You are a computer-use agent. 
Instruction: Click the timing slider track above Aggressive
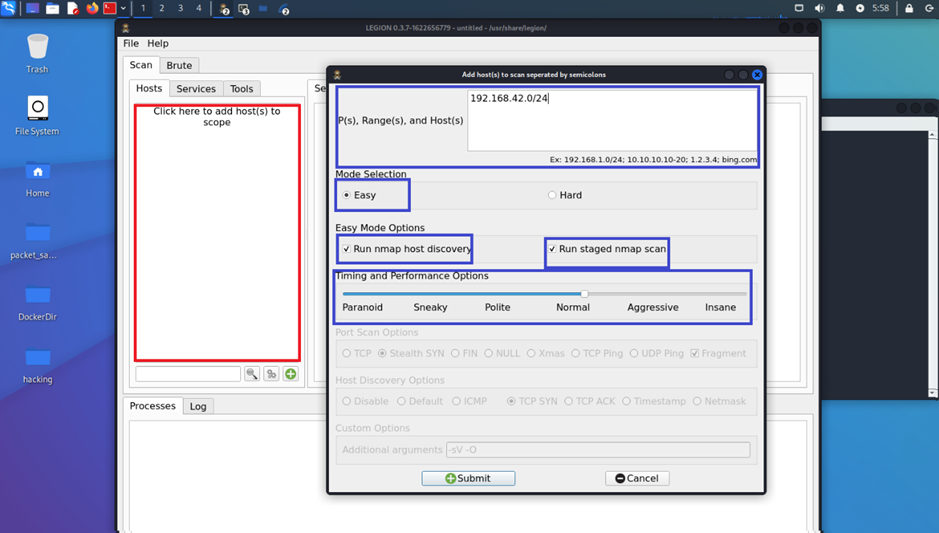click(653, 293)
